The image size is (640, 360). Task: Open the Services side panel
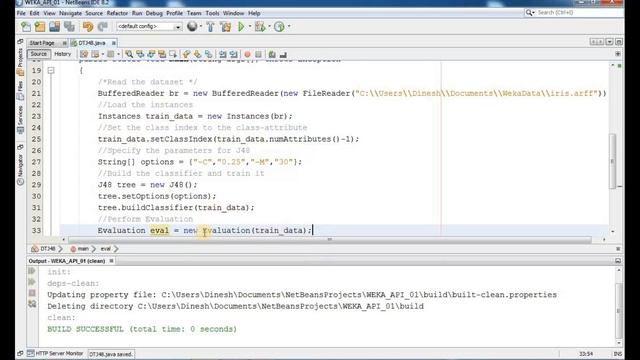(20, 120)
